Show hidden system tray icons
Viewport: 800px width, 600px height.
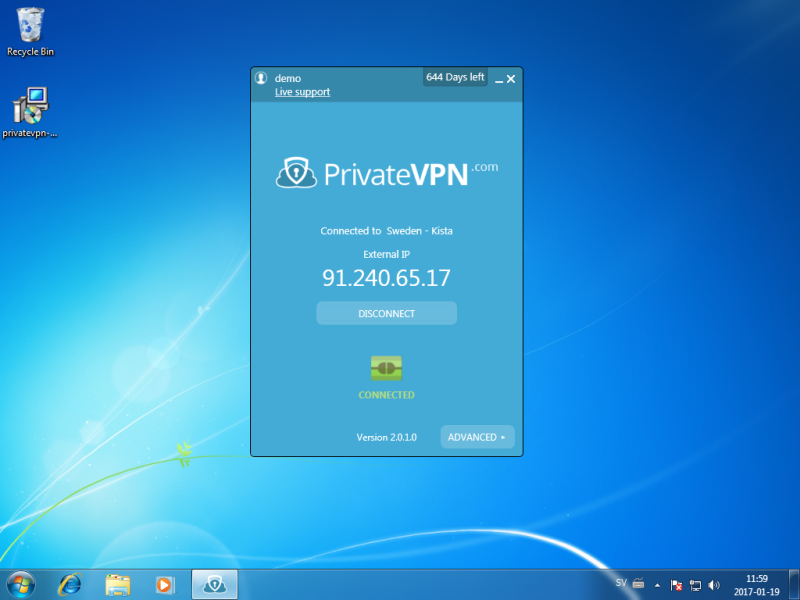(657, 584)
